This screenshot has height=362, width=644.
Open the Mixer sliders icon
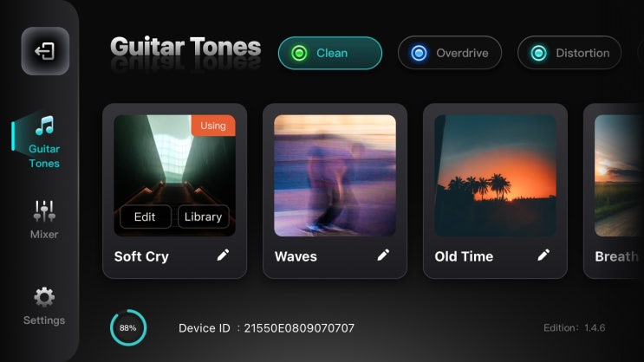[x=44, y=210]
